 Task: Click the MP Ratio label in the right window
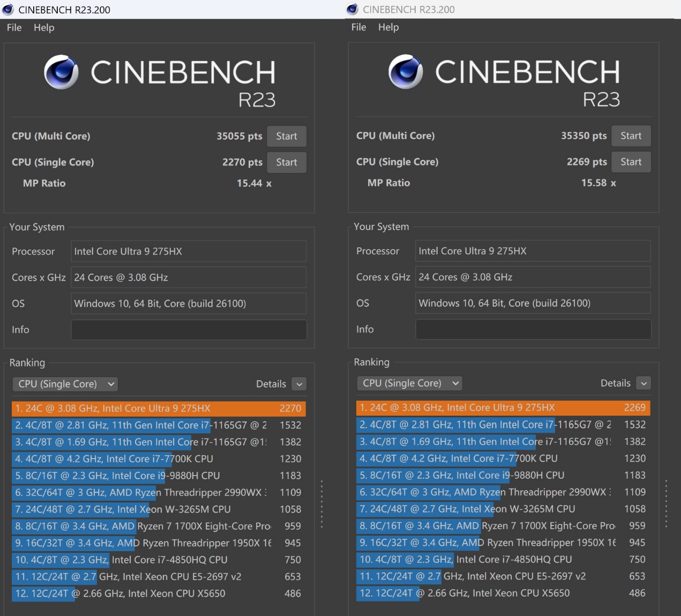click(389, 183)
